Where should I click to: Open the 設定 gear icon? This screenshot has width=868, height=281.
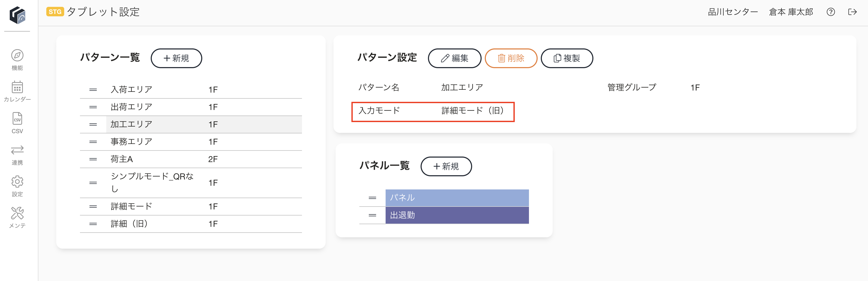tap(17, 182)
